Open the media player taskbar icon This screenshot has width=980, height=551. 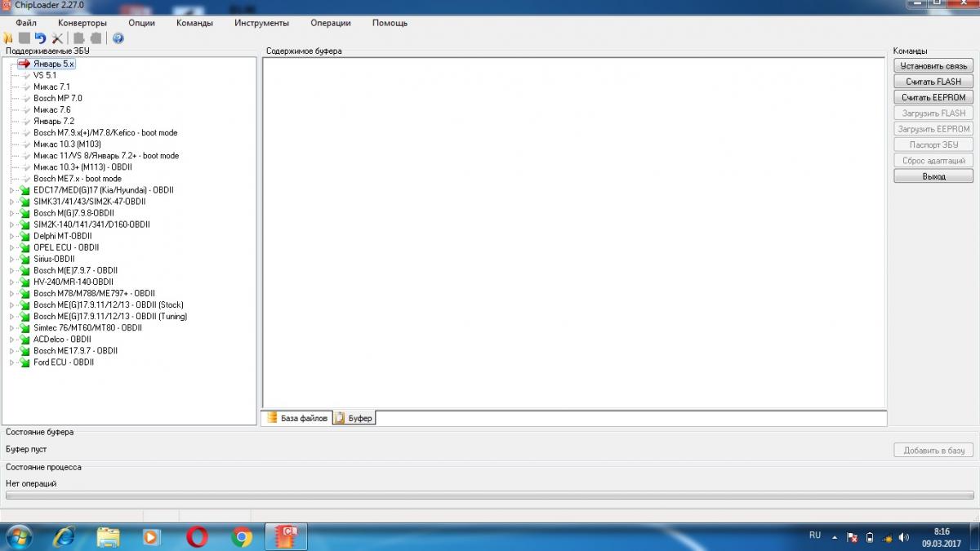click(152, 536)
